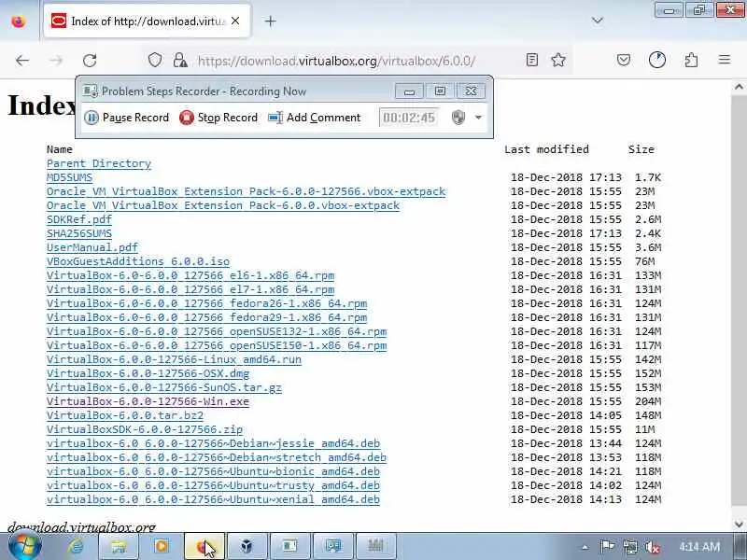Open the Extensions puzzle icon
This screenshot has width=747, height=560.
691,60
